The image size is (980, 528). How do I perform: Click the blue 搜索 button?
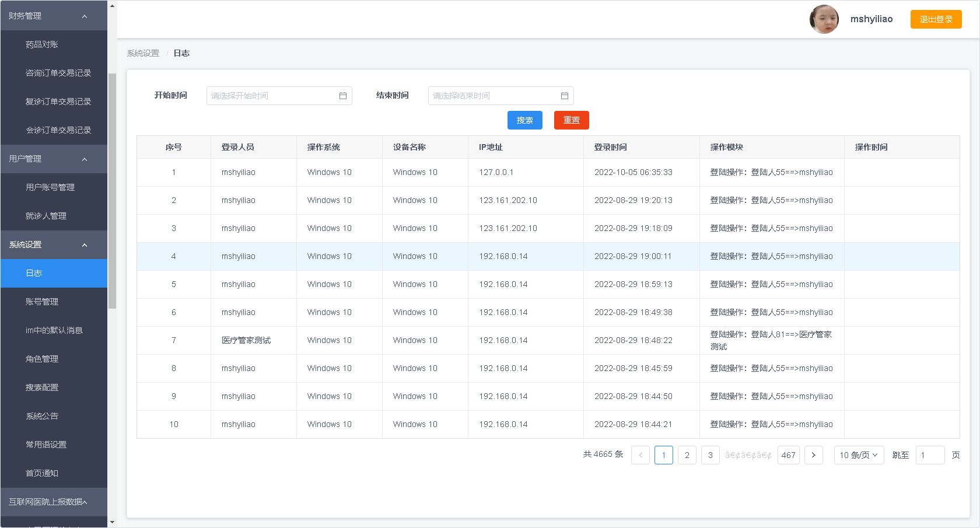[524, 120]
